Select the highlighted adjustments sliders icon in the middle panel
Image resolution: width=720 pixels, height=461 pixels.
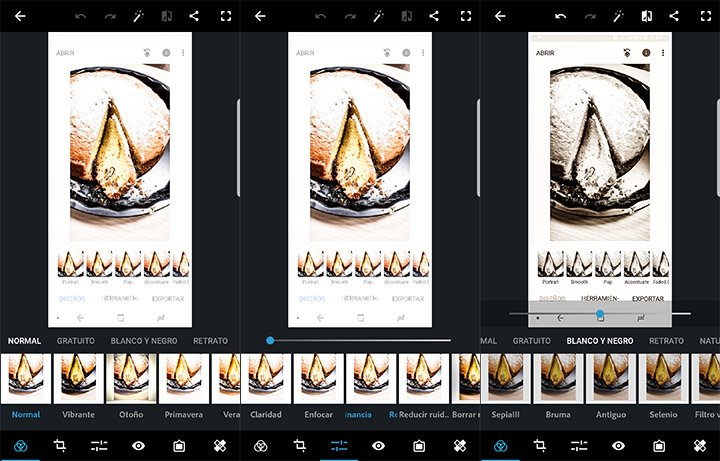[x=339, y=445]
